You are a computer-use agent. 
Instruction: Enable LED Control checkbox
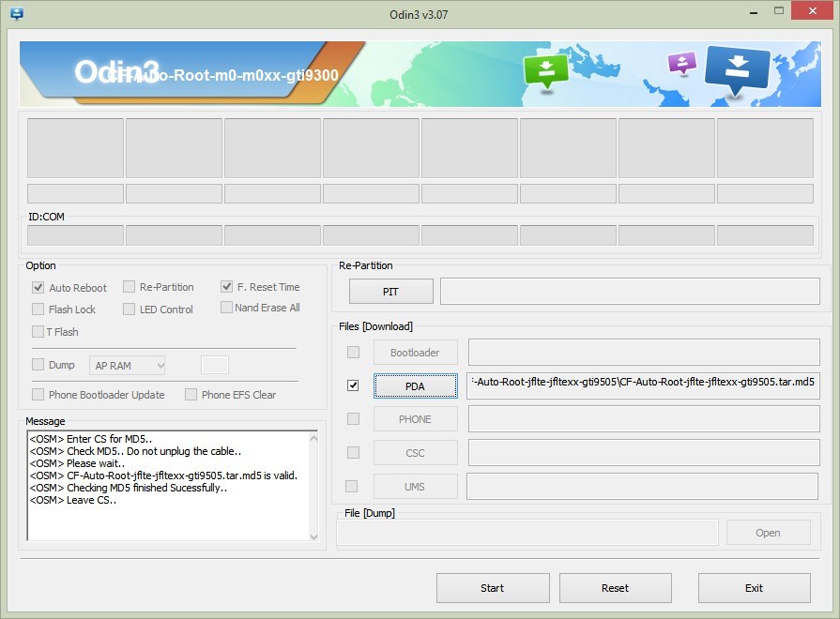pos(129,309)
